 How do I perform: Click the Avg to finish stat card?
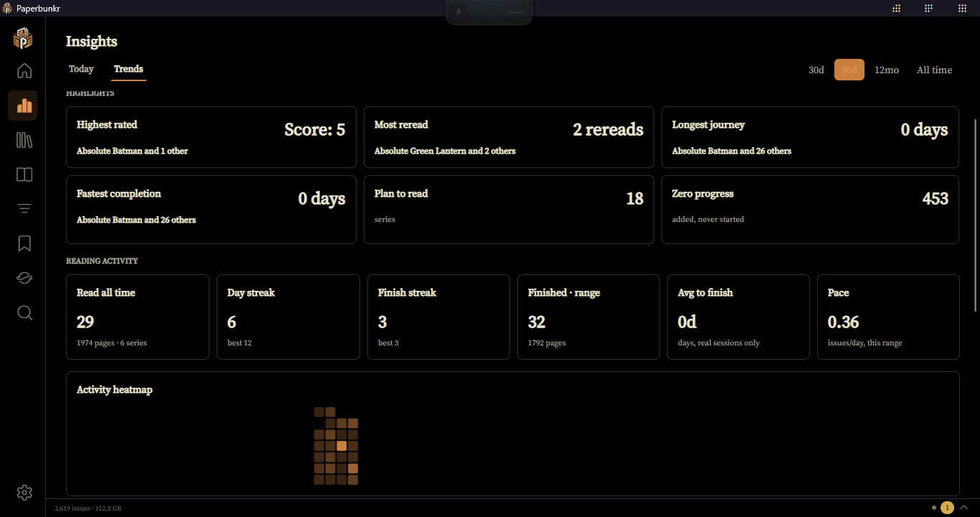[x=738, y=317]
